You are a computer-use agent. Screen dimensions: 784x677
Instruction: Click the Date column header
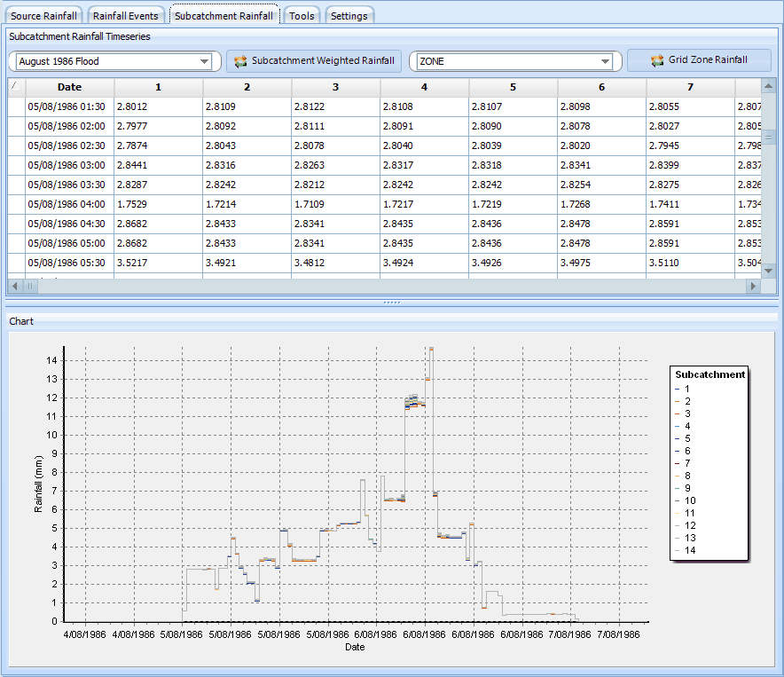69,87
